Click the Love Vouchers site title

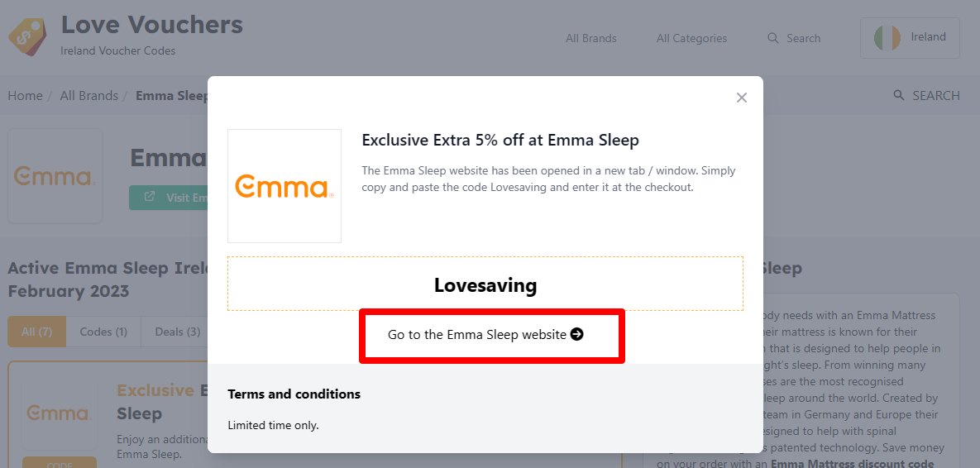[152, 25]
